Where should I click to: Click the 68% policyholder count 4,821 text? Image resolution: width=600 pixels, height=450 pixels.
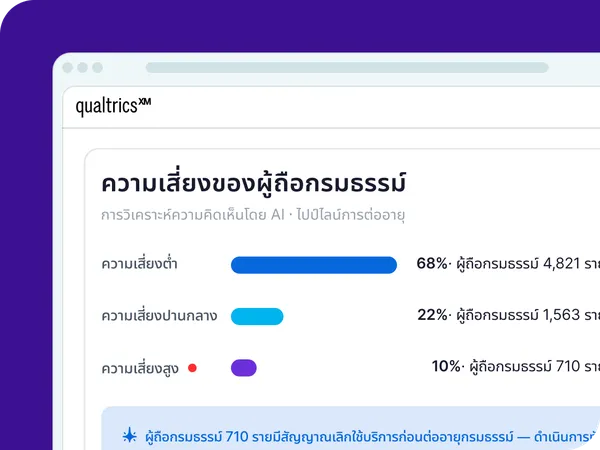[x=508, y=264]
